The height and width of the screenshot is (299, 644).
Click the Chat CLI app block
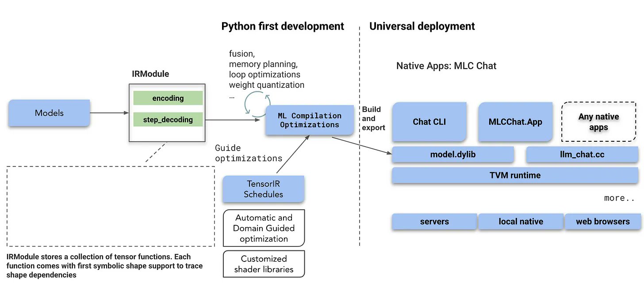click(x=429, y=122)
